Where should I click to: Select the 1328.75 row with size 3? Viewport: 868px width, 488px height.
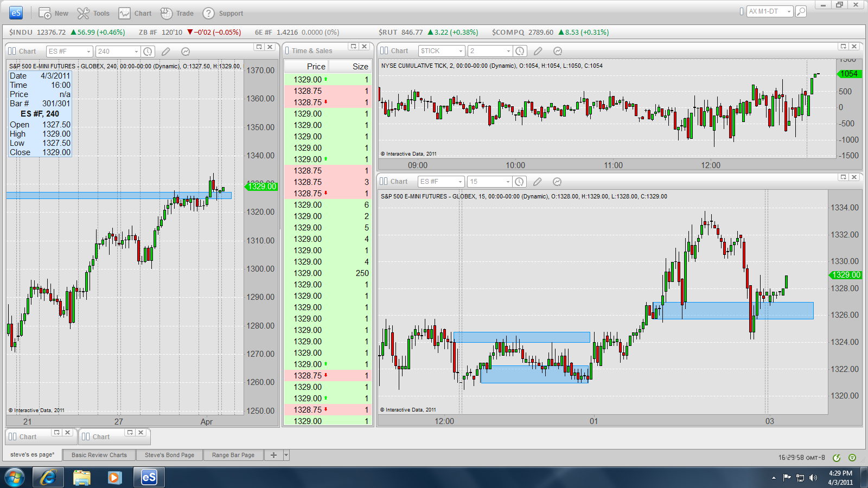click(x=328, y=182)
